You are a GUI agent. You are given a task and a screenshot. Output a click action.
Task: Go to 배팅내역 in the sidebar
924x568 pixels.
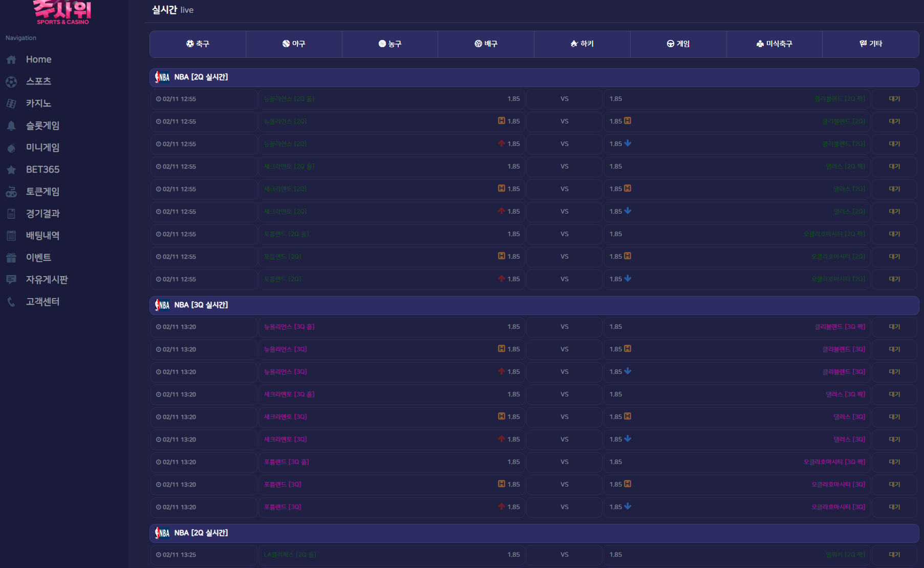pyautogui.click(x=43, y=236)
